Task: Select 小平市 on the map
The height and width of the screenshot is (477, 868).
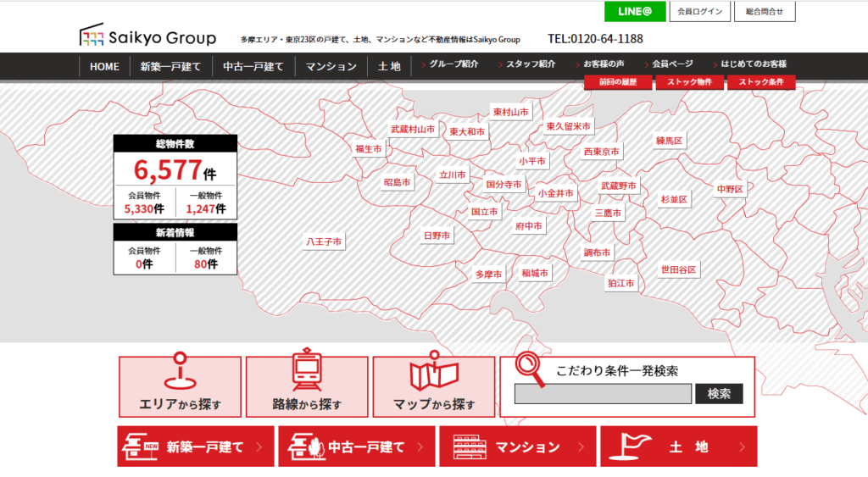Action: (532, 161)
